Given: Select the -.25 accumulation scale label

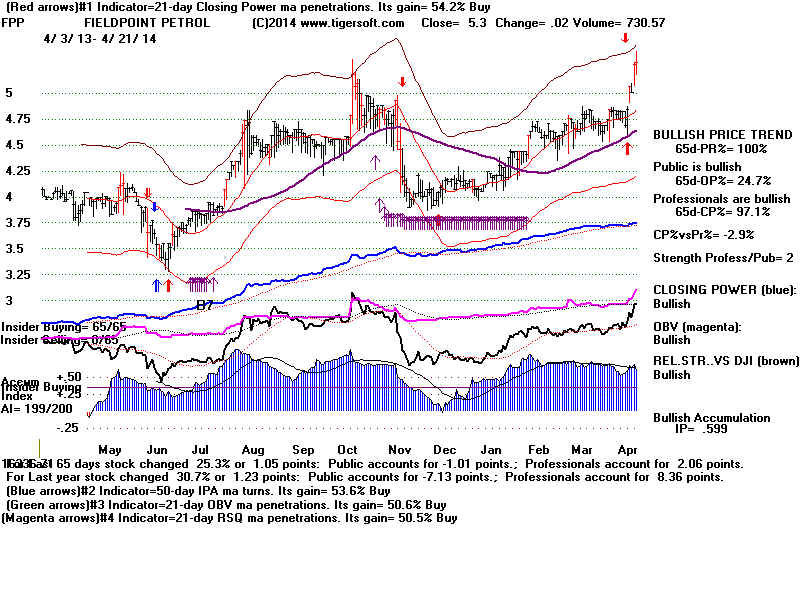Looking at the screenshot, I should (67, 428).
